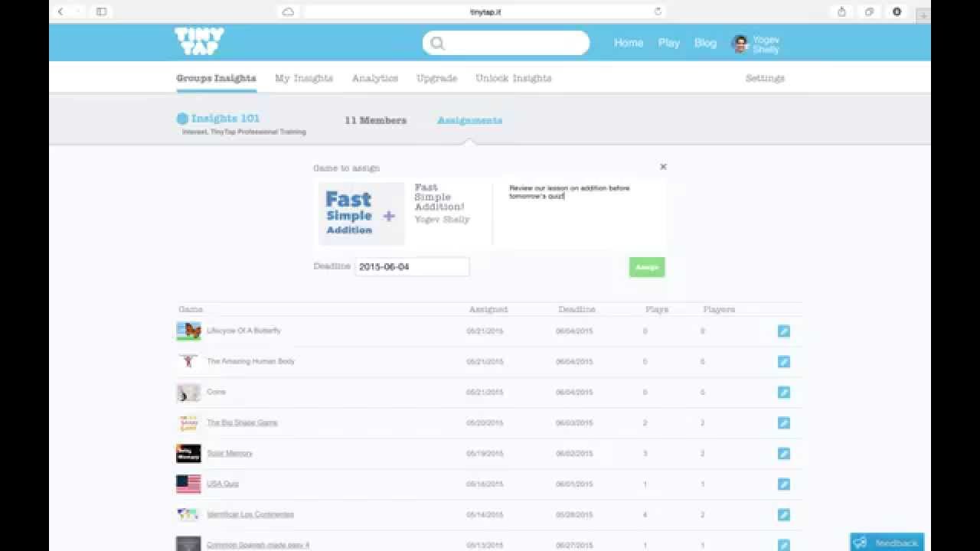
Task: Open My Insights tab
Action: (x=304, y=78)
